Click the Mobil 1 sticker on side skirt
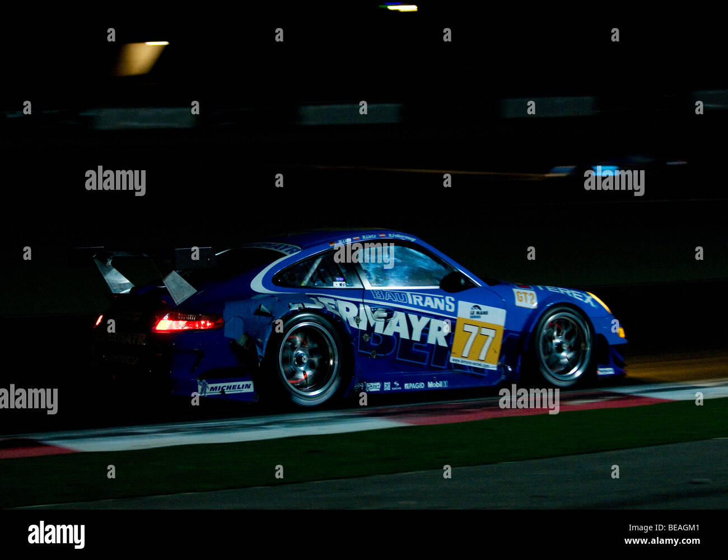This screenshot has height=560, width=728. click(x=437, y=384)
